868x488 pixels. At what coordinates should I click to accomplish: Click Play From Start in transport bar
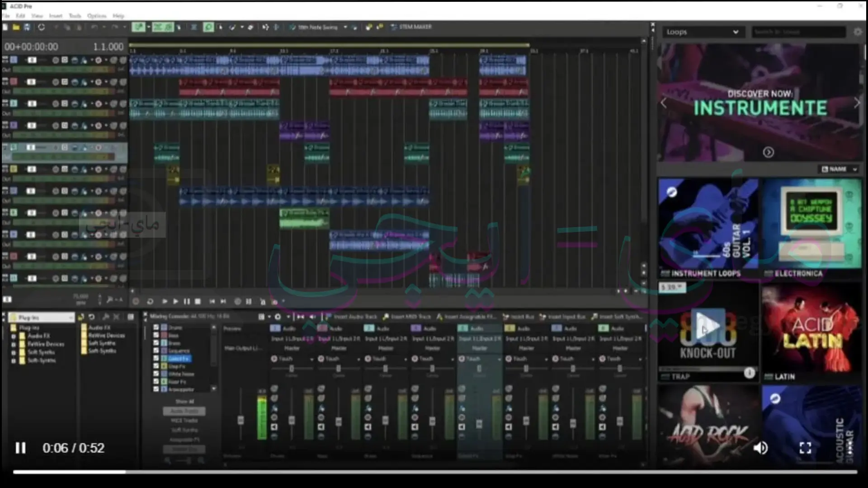click(165, 301)
